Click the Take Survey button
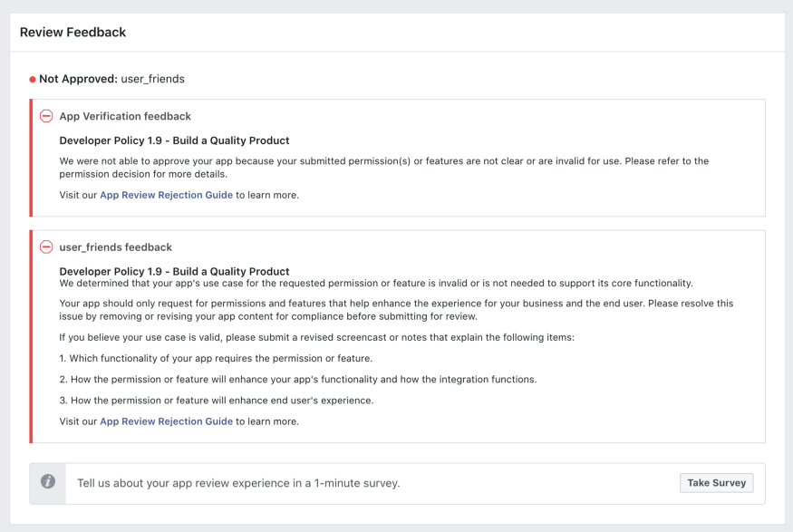Viewport: 793px width, 532px height. [716, 482]
